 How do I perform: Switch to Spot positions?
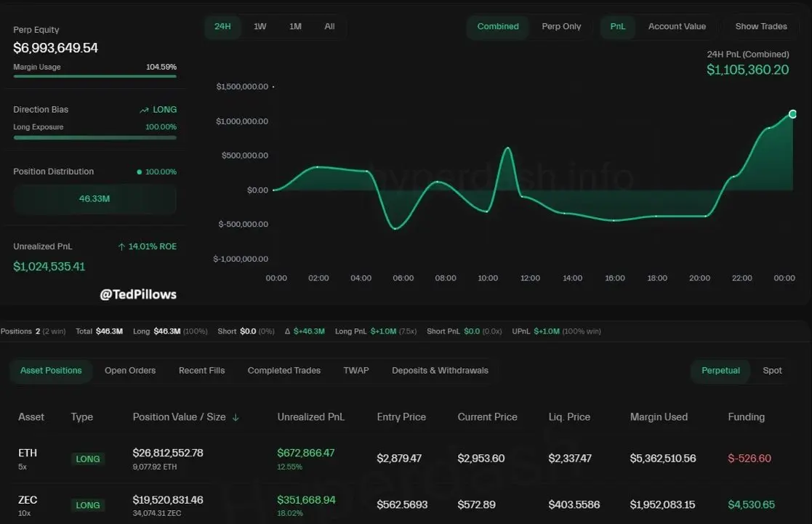click(x=772, y=371)
